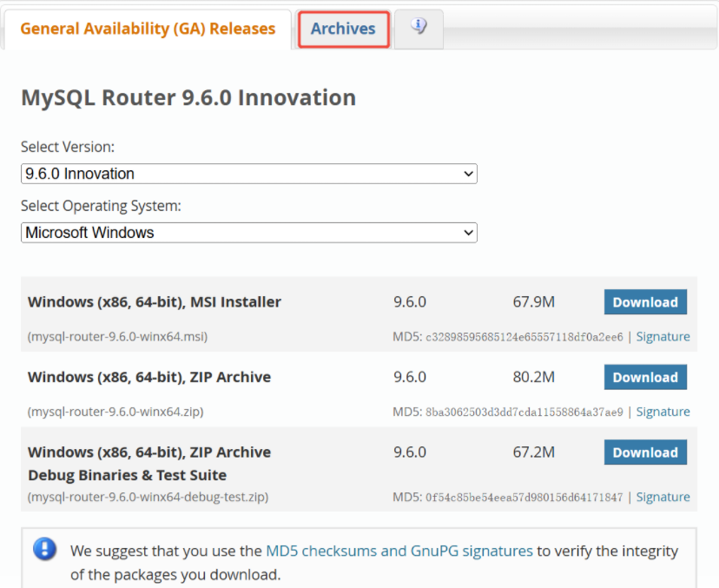
Task: Open the Select Operating System dropdown
Action: [249, 233]
